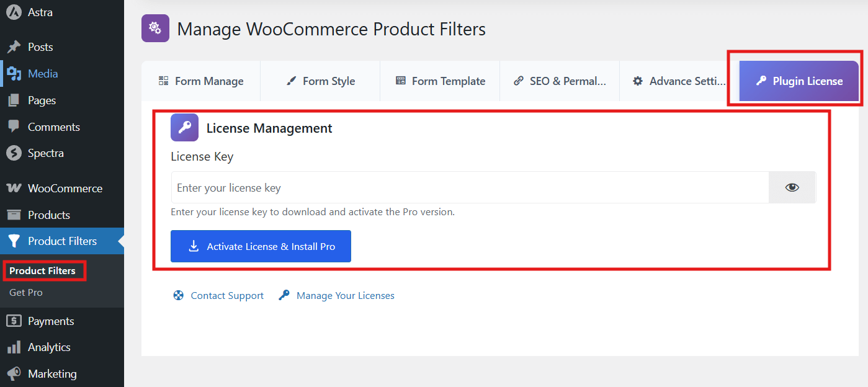Click the Spectra logo icon
Viewport: 868px width, 387px height.
click(x=14, y=153)
